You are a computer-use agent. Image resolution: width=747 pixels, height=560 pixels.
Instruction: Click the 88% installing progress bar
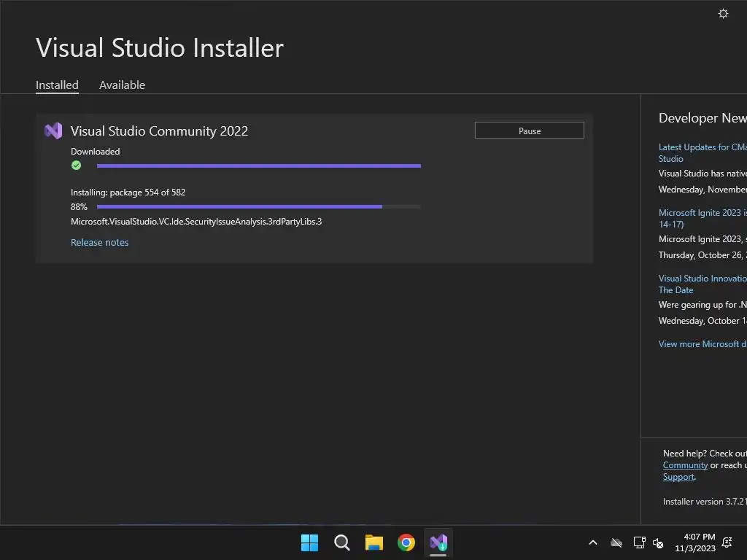coord(259,206)
